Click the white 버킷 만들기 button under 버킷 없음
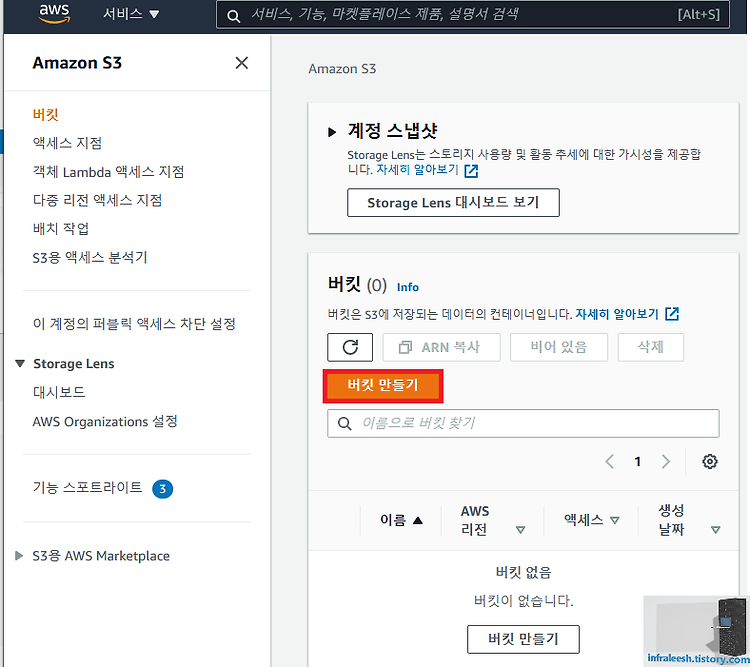The width and height of the screenshot is (750, 667). (523, 639)
